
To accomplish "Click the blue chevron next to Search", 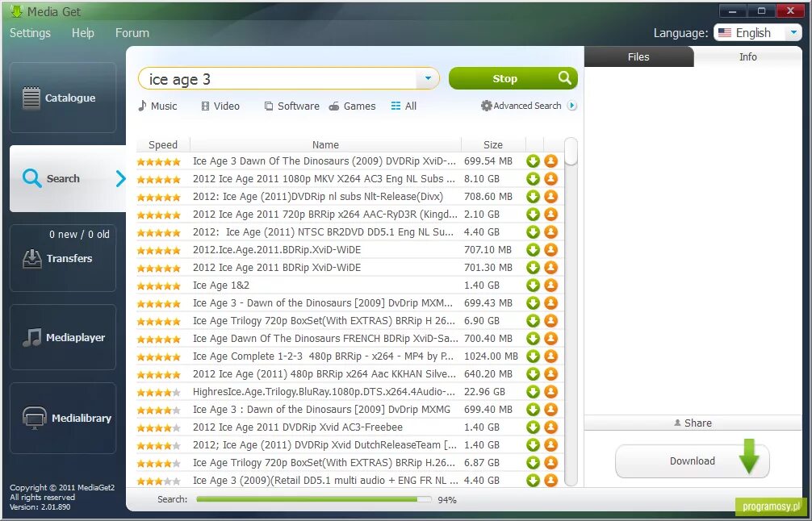I will click(120, 178).
